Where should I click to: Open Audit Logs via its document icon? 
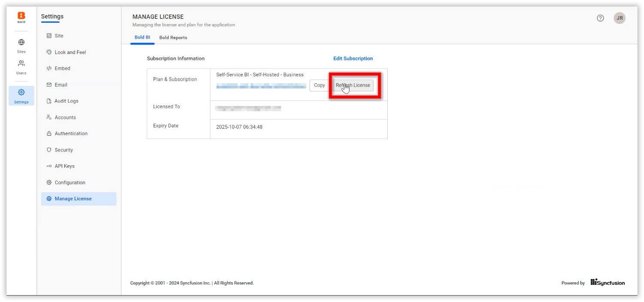(x=66, y=101)
